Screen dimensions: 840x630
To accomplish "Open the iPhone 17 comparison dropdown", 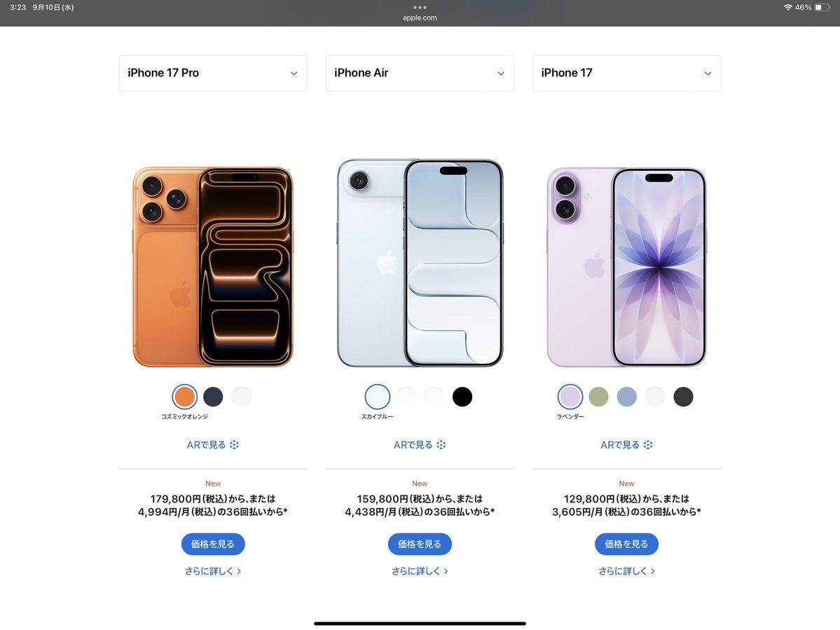I will (626, 74).
